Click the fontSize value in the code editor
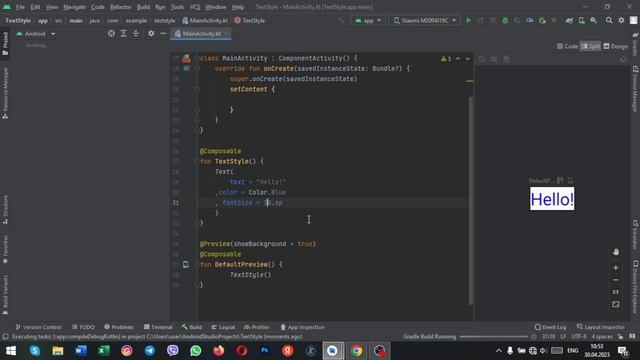Viewport: 640px width, 360px height. point(273,202)
